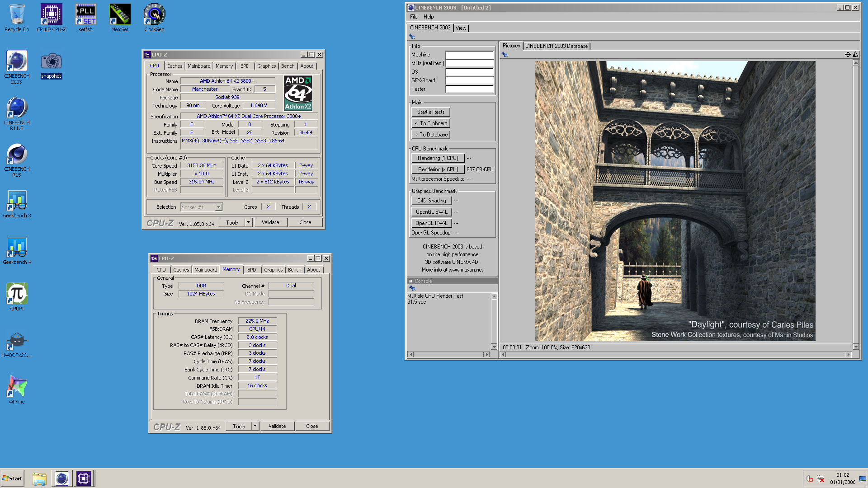Click the pin icon above Pictures view
868x488 pixels.
click(x=505, y=55)
